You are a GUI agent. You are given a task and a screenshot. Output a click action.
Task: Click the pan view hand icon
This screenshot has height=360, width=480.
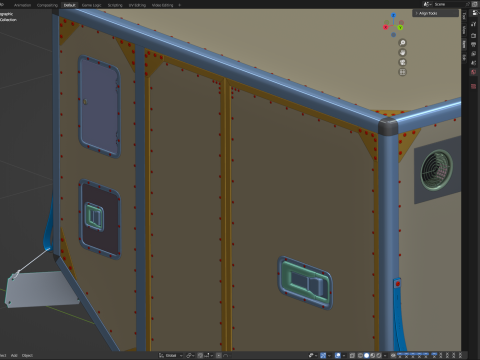402,52
